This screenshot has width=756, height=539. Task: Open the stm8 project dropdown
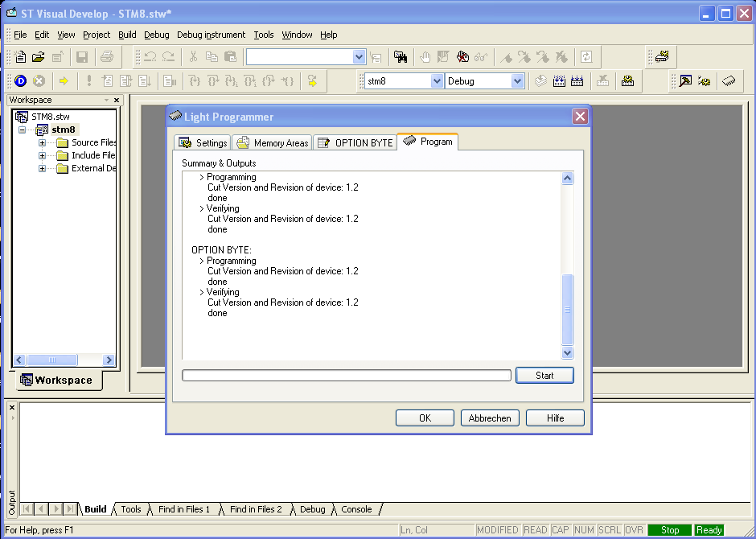click(437, 81)
